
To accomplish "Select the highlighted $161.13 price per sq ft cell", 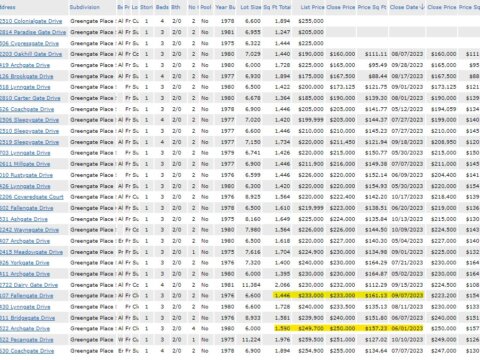I will 376,296.
